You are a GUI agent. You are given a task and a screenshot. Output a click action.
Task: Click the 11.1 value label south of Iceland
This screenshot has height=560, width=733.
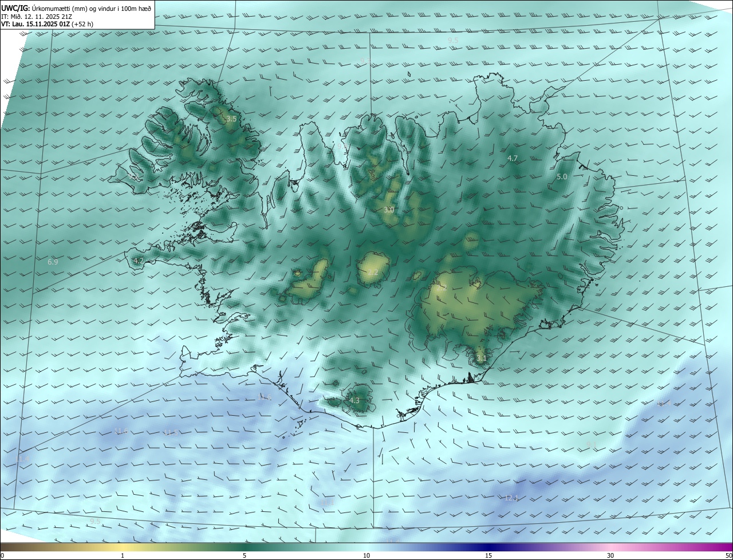[x=327, y=502]
